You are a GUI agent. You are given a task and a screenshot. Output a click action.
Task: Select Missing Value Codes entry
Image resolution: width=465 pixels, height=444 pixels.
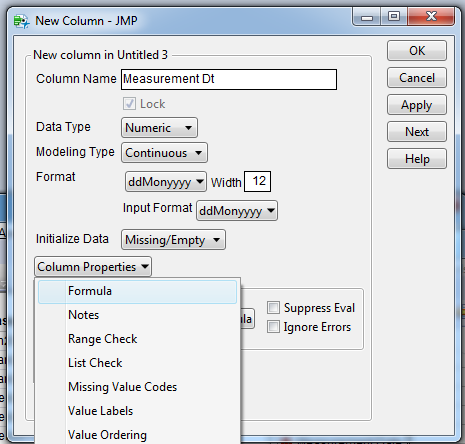click(137, 387)
